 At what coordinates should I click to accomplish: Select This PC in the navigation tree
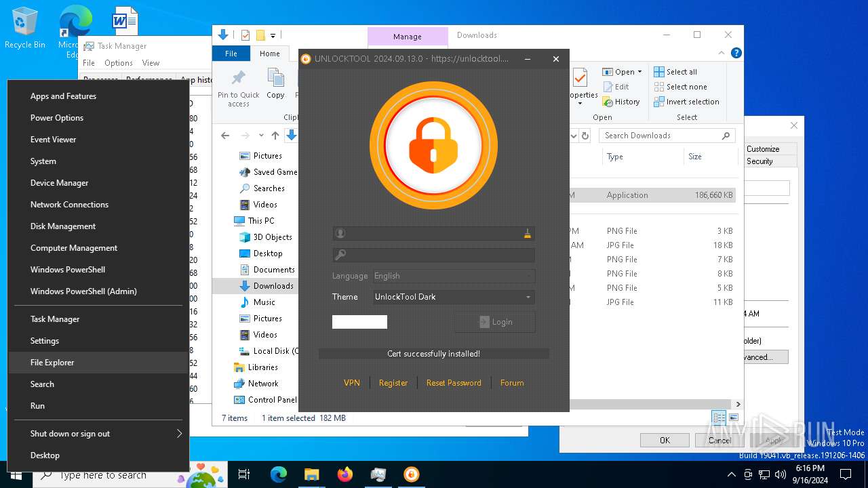click(261, 221)
